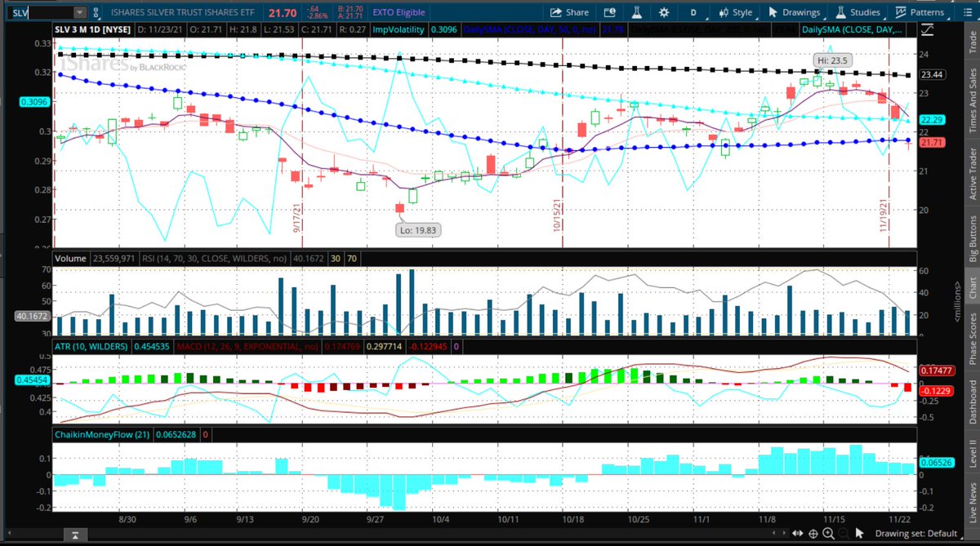Screen dimensions: 980x546
Task: Open the Phase Scores side tab
Action: [x=972, y=340]
